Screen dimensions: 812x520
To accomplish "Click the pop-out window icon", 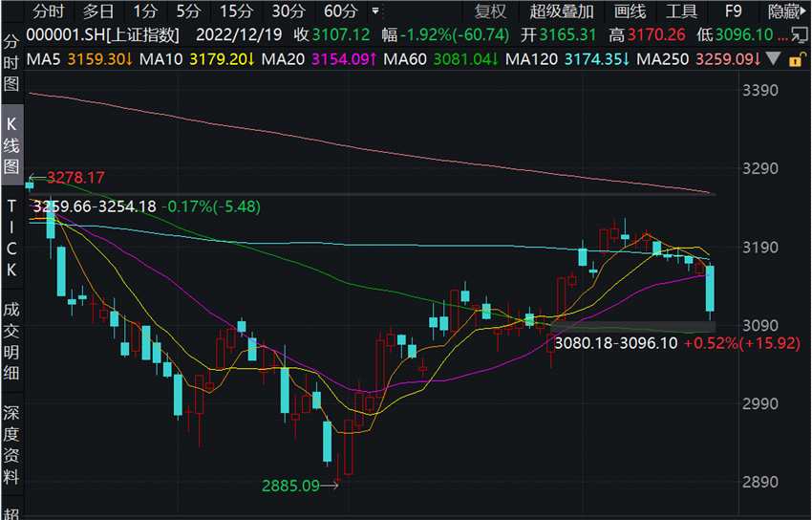I will [799, 35].
